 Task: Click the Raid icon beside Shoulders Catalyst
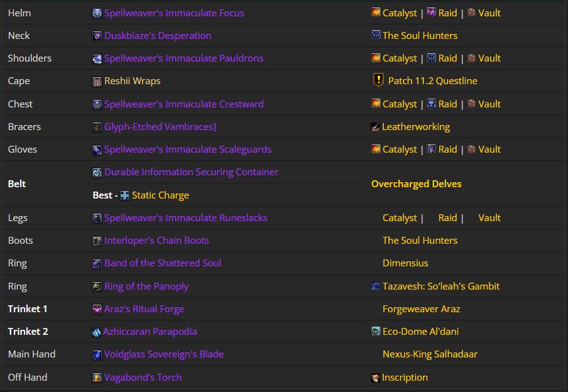tap(430, 58)
